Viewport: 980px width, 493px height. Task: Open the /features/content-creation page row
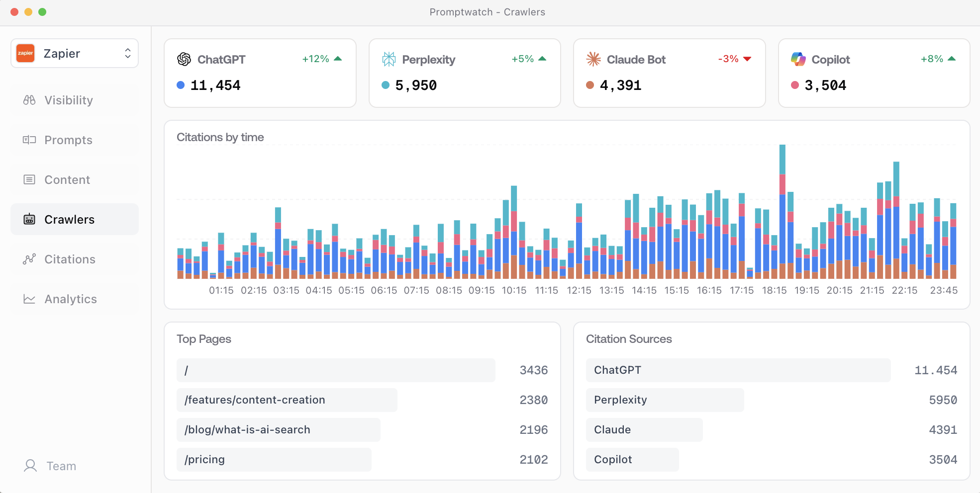tap(287, 400)
